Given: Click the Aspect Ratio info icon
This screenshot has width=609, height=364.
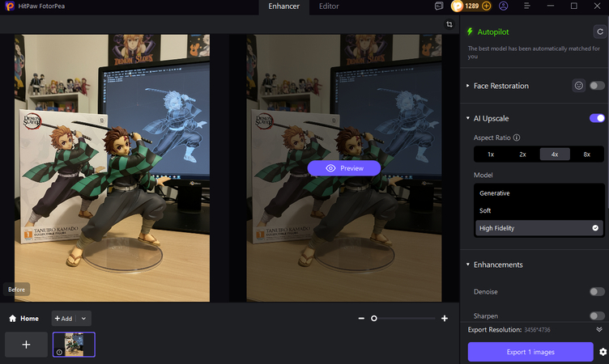Looking at the screenshot, I should 517,138.
